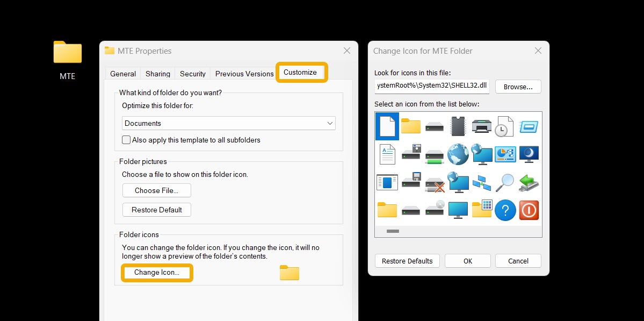
Task: Select the folder with grid overlay icon
Action: [481, 210]
